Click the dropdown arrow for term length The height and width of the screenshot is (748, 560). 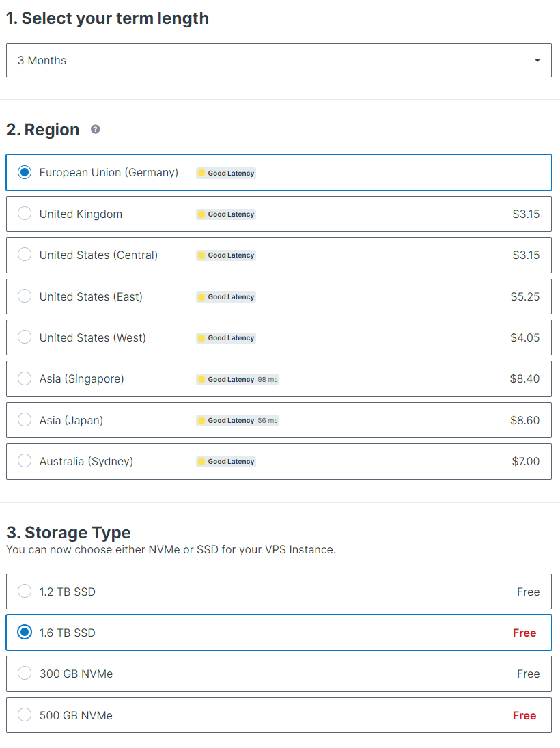(537, 61)
